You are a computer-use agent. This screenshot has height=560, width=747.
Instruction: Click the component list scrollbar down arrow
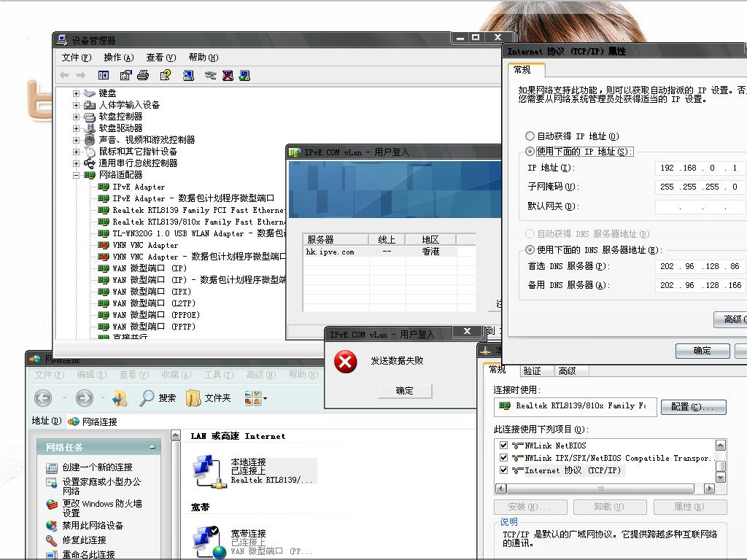tap(721, 478)
